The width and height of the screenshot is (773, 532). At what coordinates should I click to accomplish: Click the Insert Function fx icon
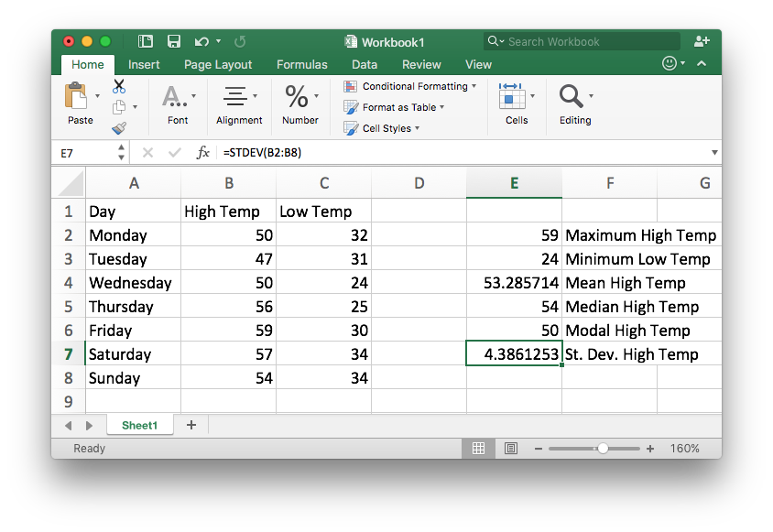[203, 153]
